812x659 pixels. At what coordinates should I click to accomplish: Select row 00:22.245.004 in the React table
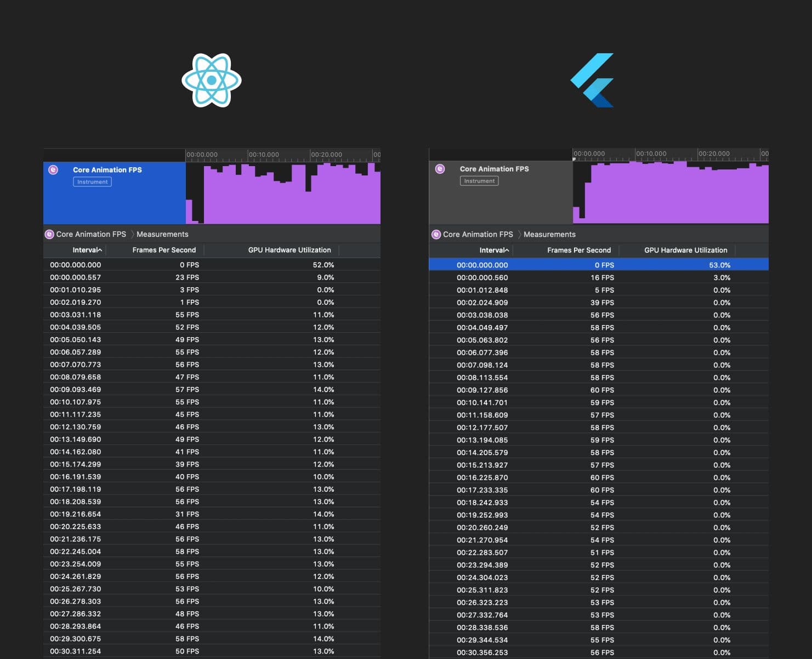click(x=212, y=552)
